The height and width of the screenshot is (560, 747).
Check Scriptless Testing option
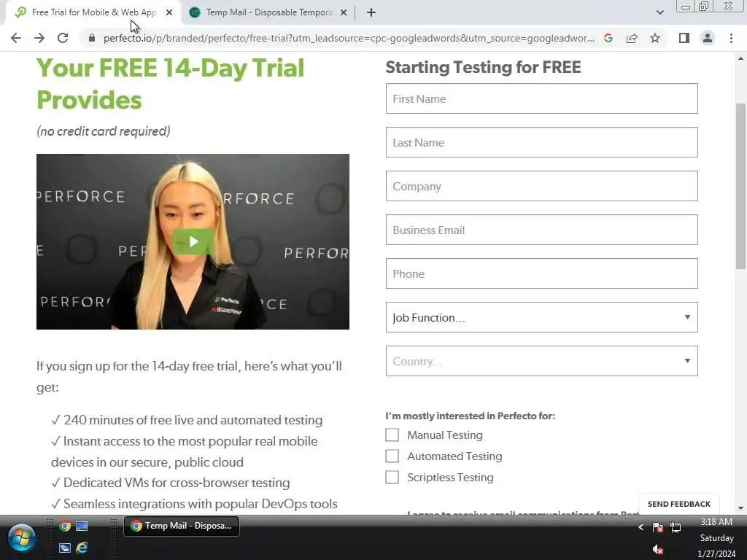[x=392, y=477]
